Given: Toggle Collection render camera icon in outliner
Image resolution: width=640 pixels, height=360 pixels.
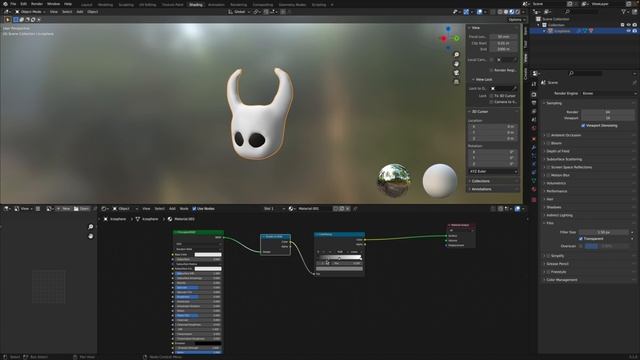Looking at the screenshot, I should 635,25.
